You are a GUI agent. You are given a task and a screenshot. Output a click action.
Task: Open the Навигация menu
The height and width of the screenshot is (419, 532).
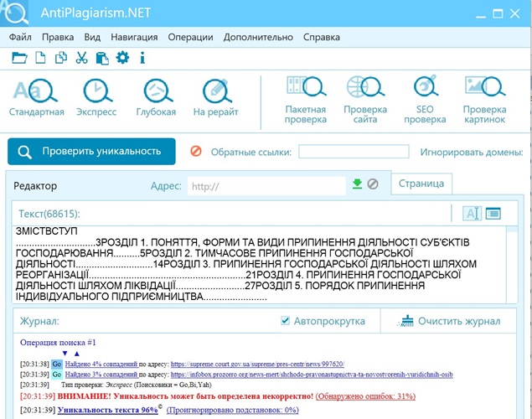(x=134, y=37)
